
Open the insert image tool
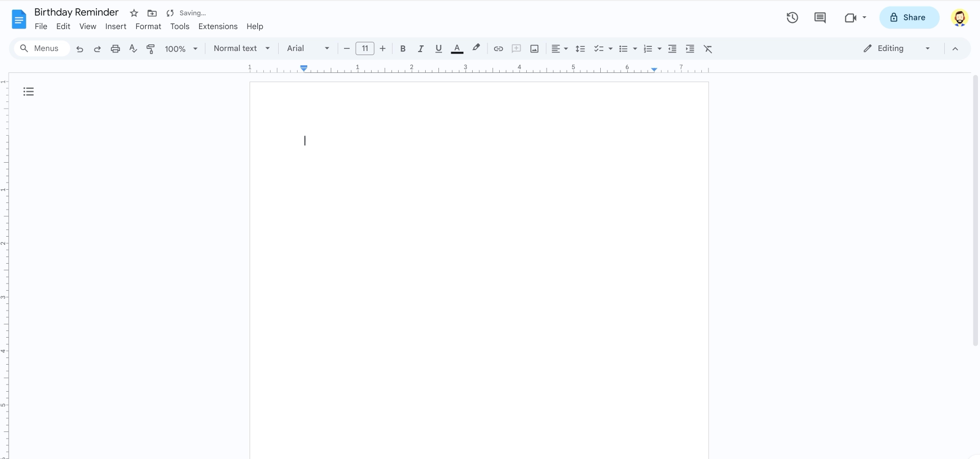(534, 48)
